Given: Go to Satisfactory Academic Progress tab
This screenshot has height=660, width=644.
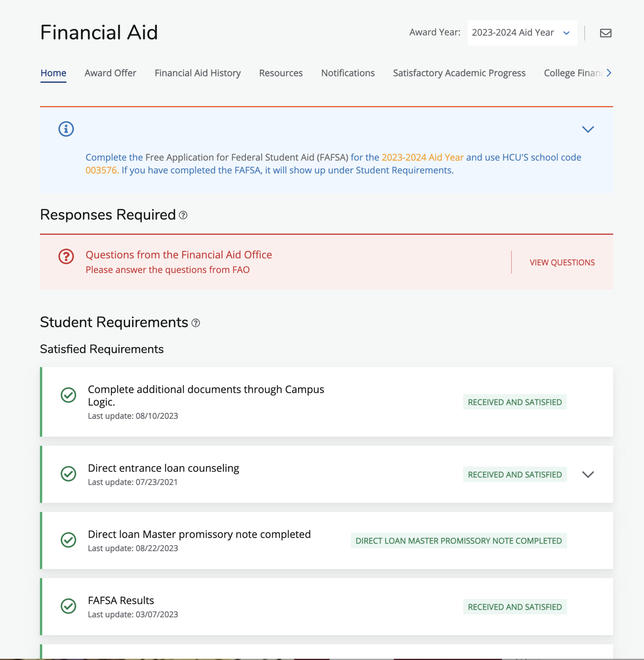Looking at the screenshot, I should coord(459,73).
